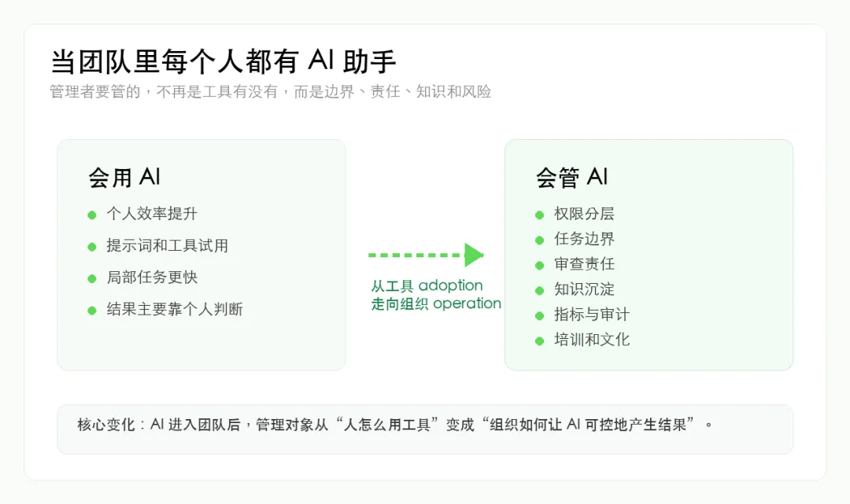
Task: Click the green bullet beside 局部任务更快
Action: coord(92,279)
